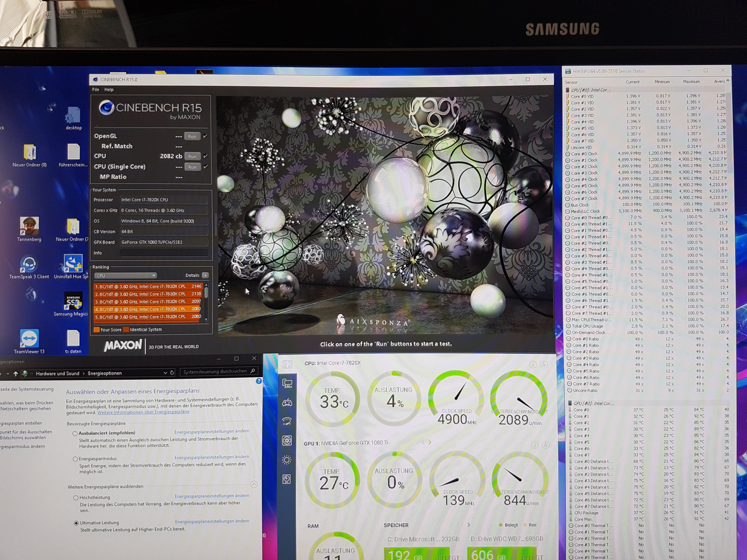This screenshot has width=747, height=560.
Task: Open link Weitere Informationen über Energiesparpläne
Action: (143, 412)
